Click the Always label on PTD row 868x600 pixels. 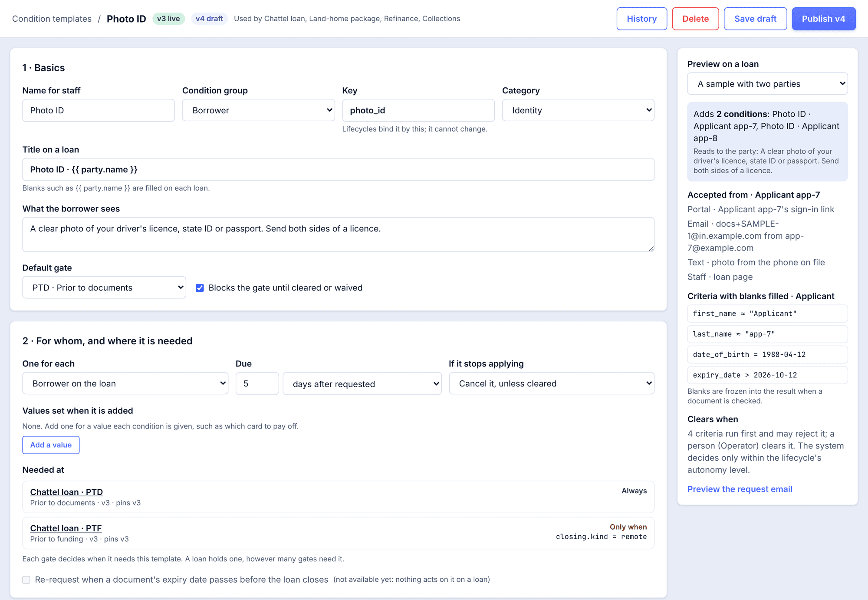pos(634,491)
